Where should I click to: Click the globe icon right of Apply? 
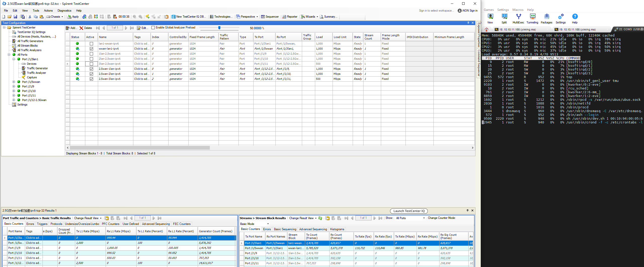tap(84, 17)
